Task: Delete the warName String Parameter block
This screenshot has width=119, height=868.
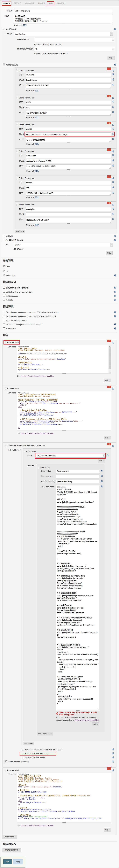Action: pyautogui.click(x=109, y=69)
